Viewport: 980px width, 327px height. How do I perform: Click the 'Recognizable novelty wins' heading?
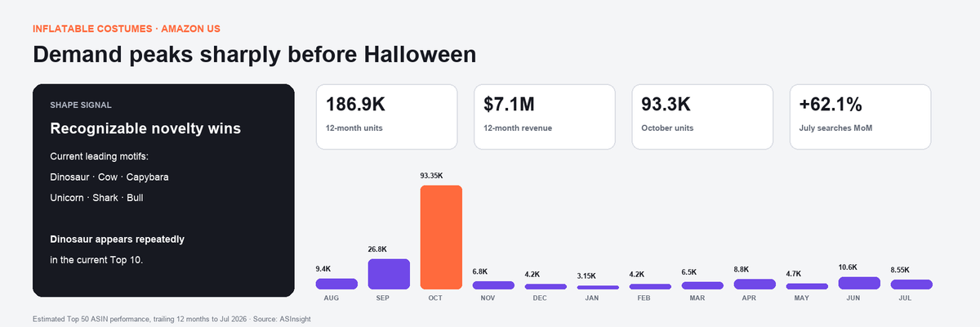point(145,129)
